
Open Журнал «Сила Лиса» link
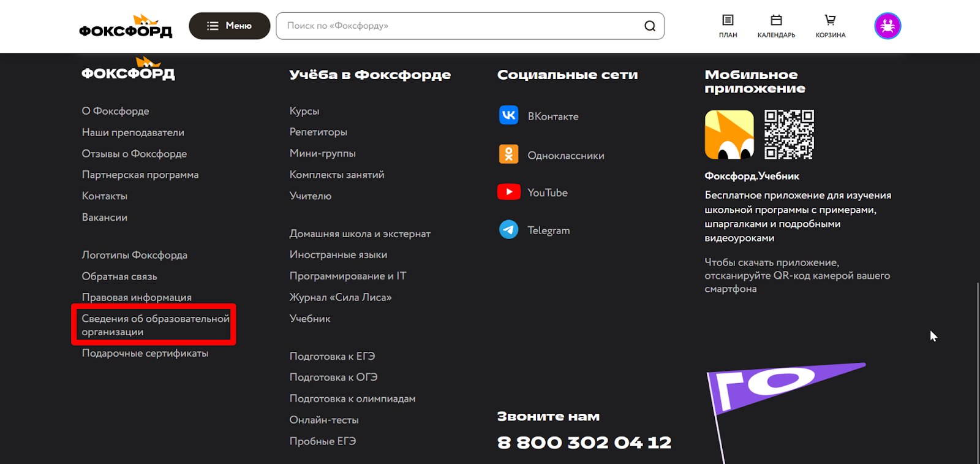341,297
